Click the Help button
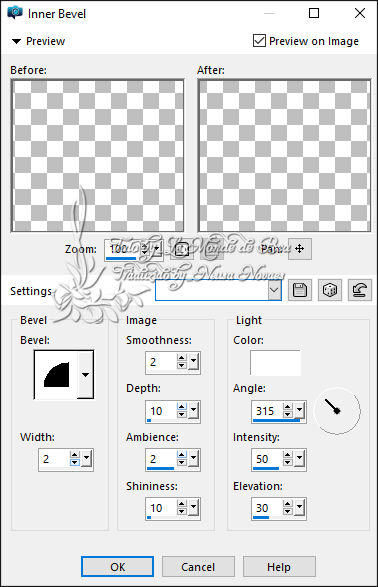 (x=279, y=567)
